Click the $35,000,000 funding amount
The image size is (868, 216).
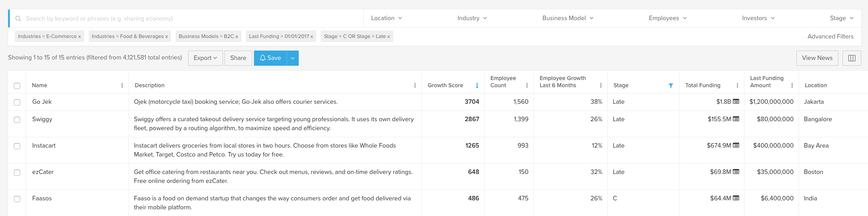(775, 172)
